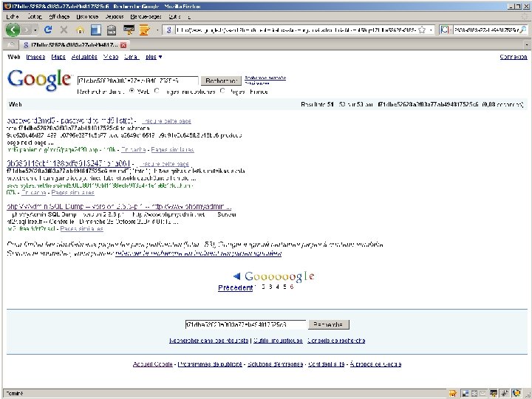
Task: Close the current tab with the red X
Action: (x=123, y=45)
